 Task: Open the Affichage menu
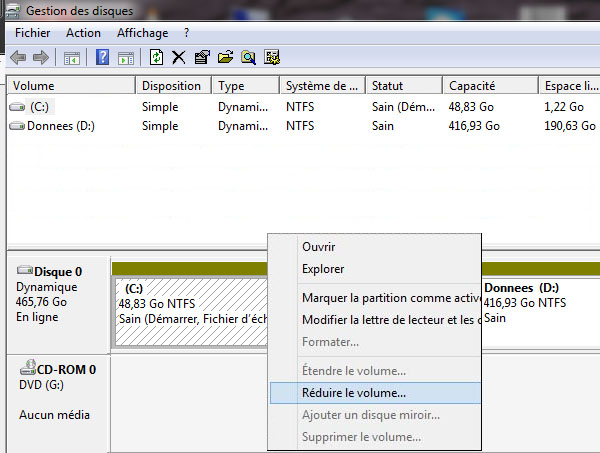tap(142, 33)
